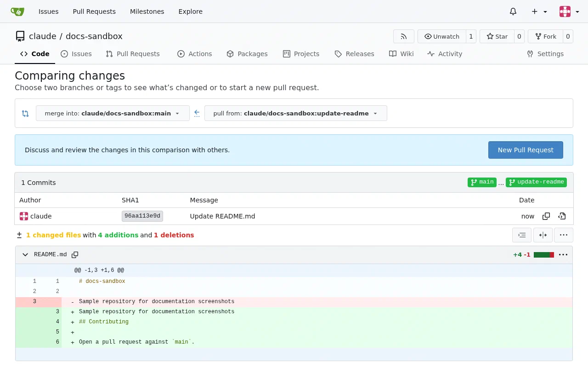Screen dimensions: 588x368
Task: Show stargazers count 0
Action: pyautogui.click(x=519, y=36)
